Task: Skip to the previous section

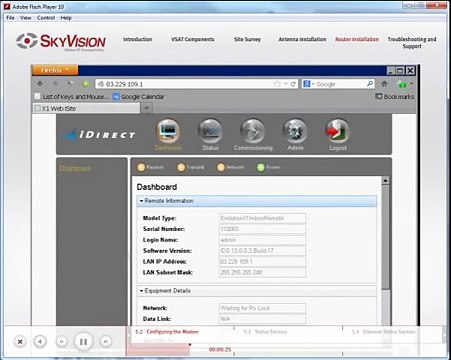Action: pos(62,341)
